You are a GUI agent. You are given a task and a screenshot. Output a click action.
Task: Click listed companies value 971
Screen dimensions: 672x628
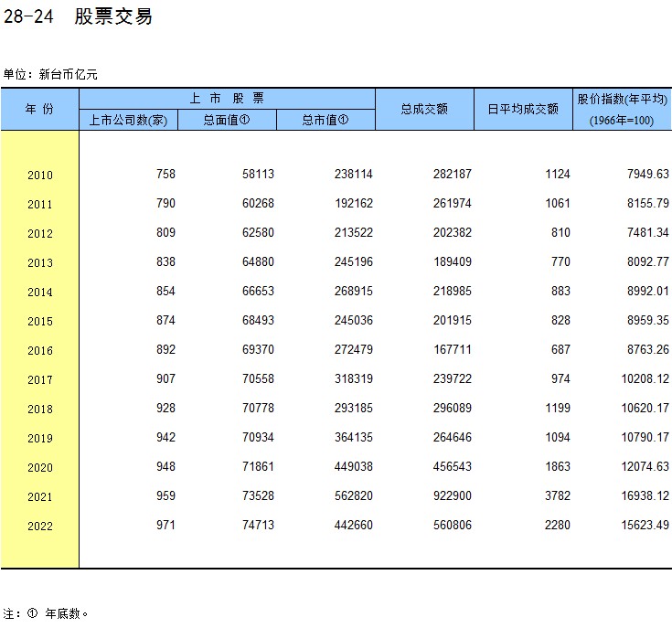[x=165, y=526]
